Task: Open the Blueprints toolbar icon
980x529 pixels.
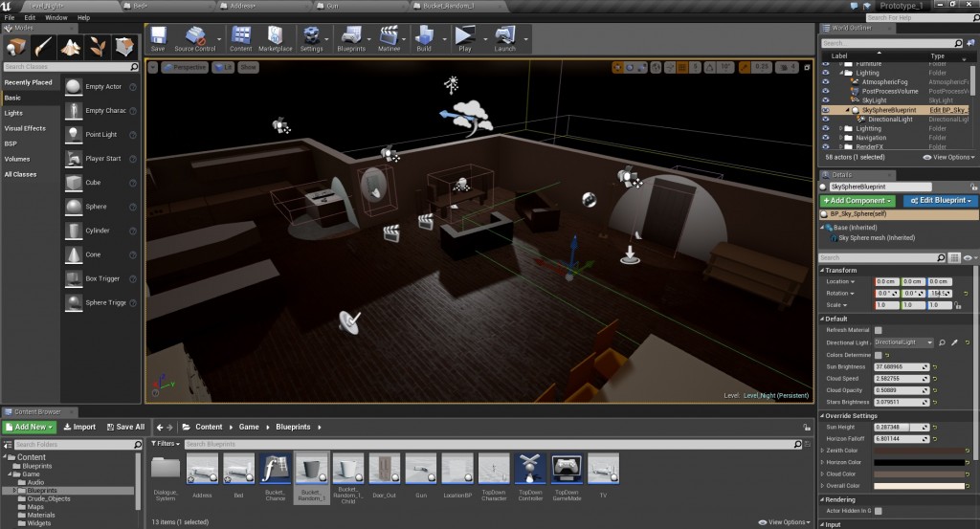Action: pos(351,38)
